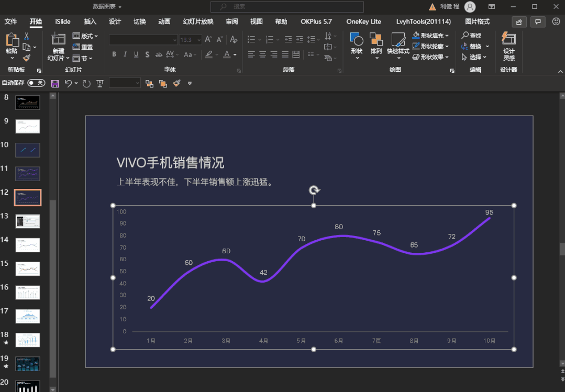Toggle bold formatting

pos(114,54)
